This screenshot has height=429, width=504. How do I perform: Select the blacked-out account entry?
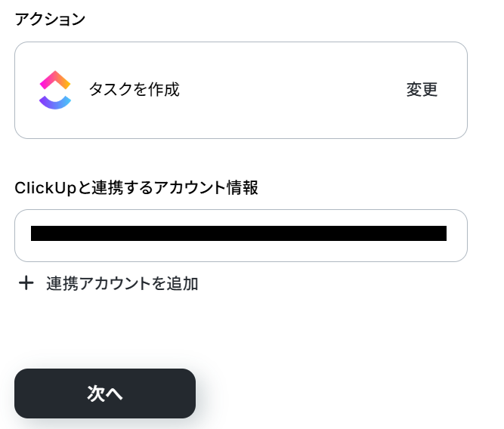(x=239, y=233)
